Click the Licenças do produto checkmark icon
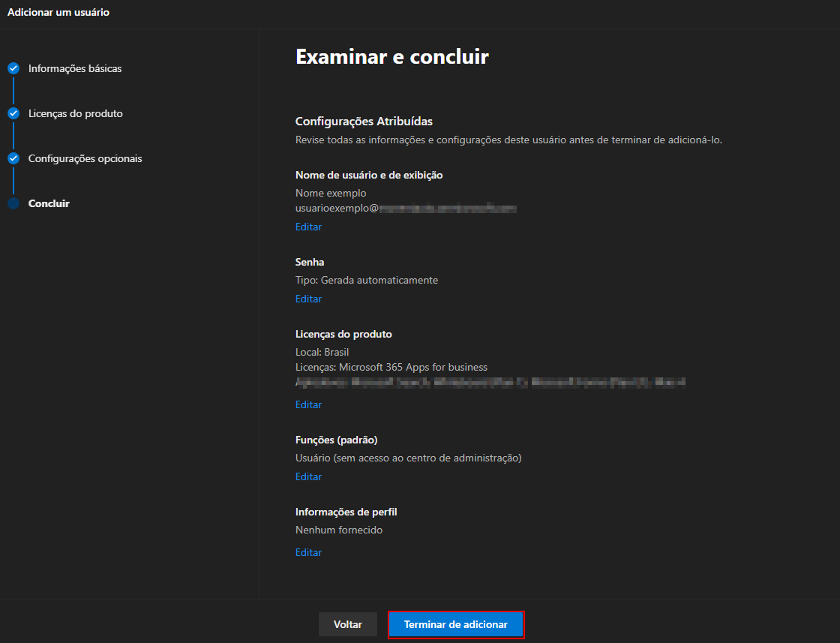This screenshot has width=840, height=643. [x=13, y=113]
